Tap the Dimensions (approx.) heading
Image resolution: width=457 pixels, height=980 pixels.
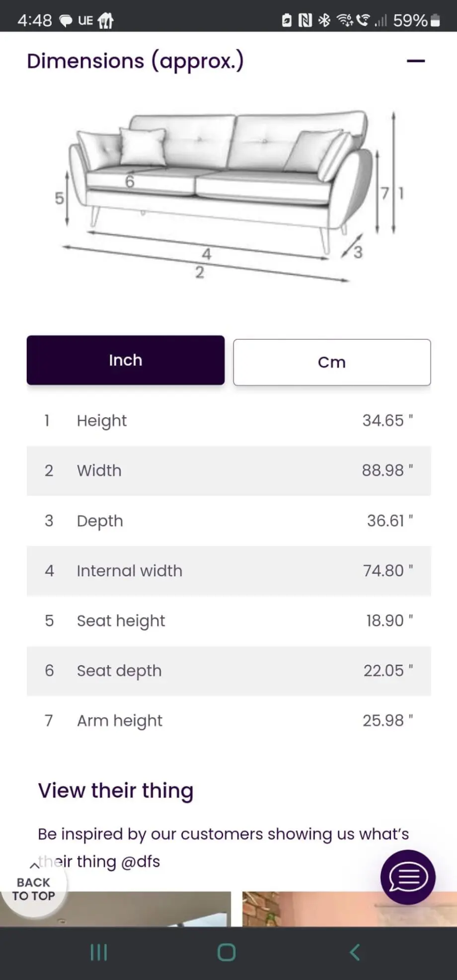(135, 61)
